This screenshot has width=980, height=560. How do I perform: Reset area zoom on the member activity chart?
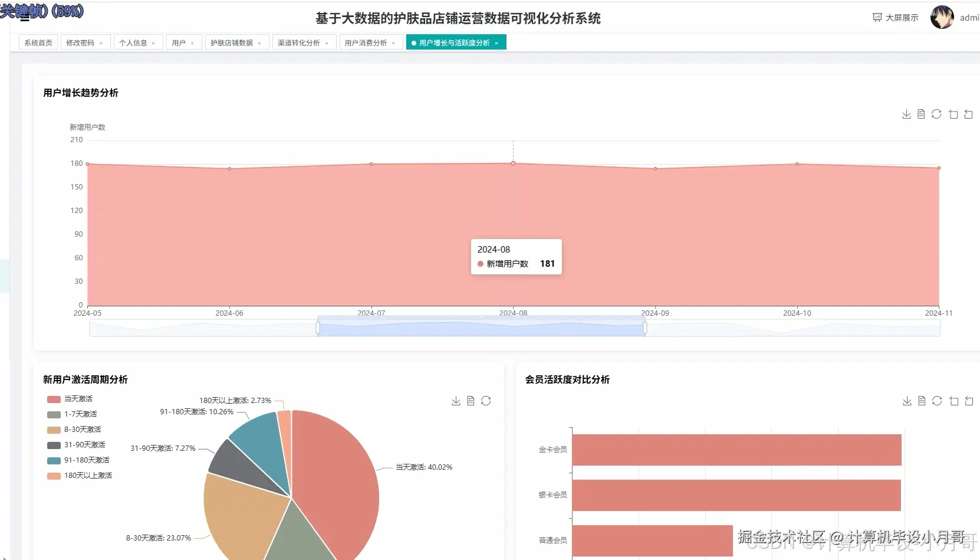pos(969,401)
